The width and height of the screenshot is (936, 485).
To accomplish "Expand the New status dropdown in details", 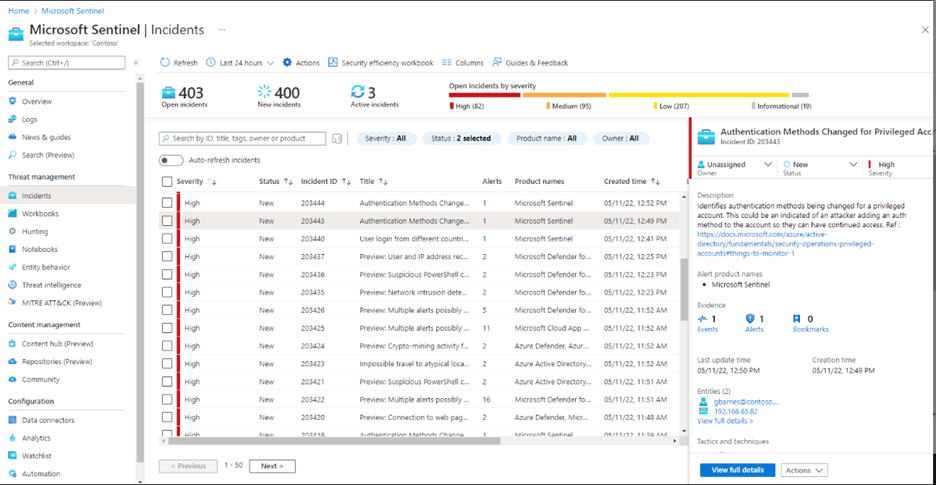I will pos(853,164).
